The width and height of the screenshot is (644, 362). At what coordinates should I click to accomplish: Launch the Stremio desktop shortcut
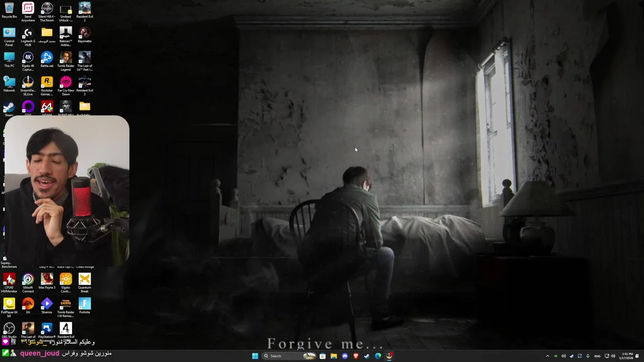point(47,306)
